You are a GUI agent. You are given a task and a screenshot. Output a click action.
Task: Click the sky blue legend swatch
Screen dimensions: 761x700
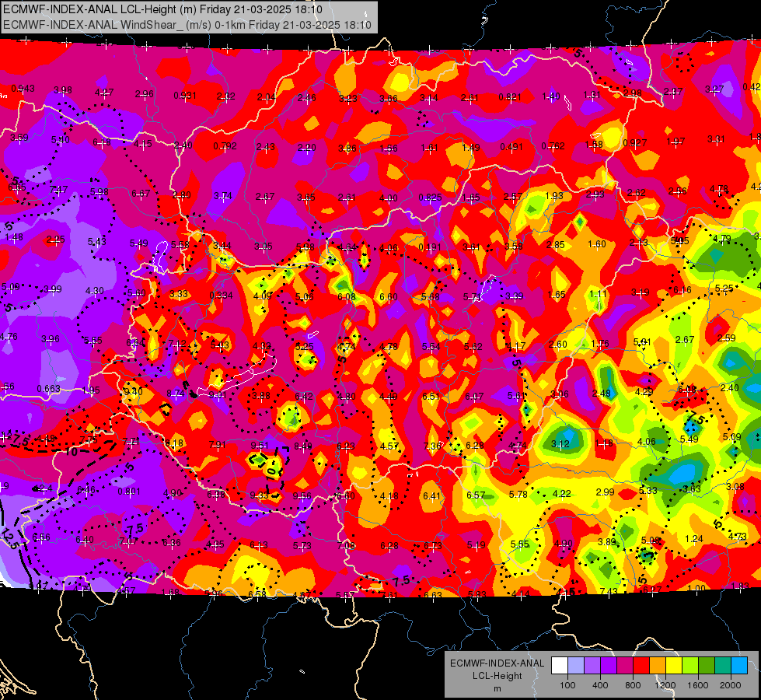click(x=739, y=666)
